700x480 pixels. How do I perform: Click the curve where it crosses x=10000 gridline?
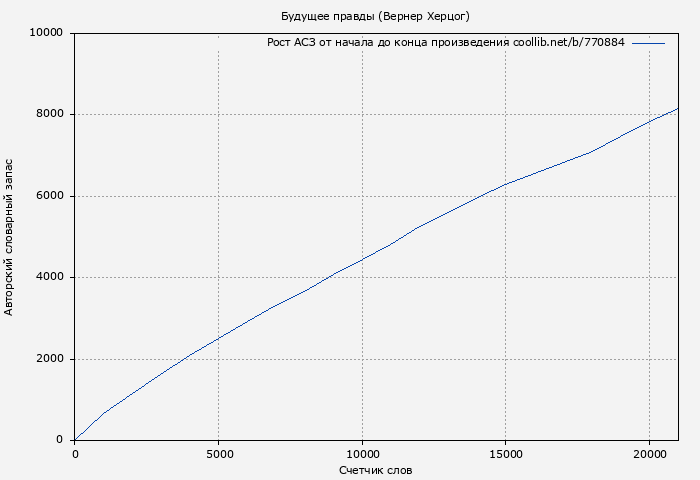(362, 259)
